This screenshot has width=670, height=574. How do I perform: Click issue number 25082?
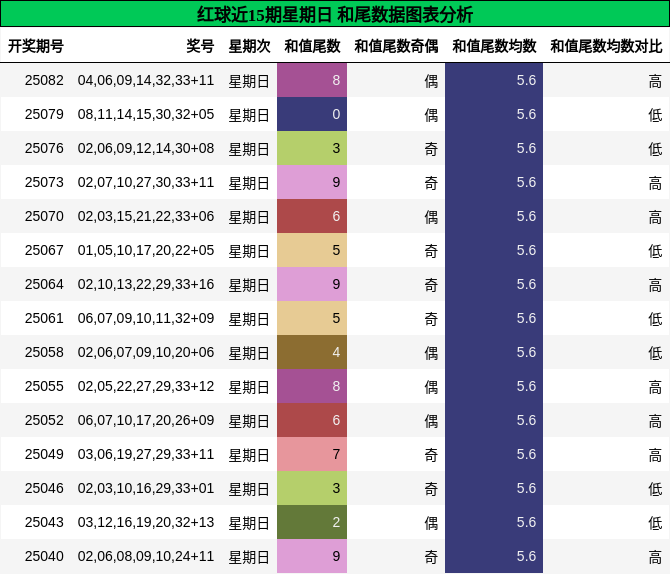(44, 80)
